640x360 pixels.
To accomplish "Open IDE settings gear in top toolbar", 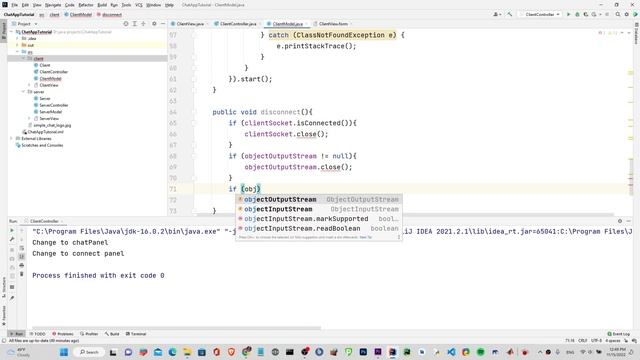I will click(x=627, y=14).
